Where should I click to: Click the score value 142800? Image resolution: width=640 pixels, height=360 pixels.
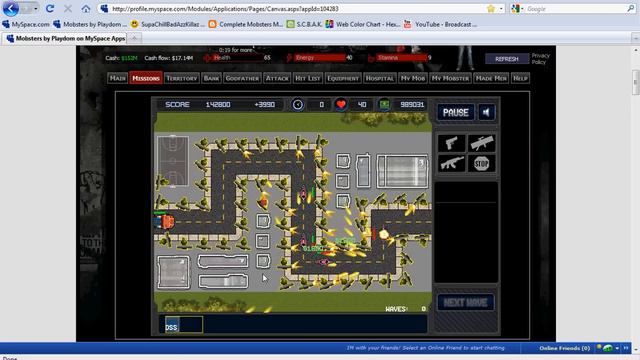(x=218, y=104)
